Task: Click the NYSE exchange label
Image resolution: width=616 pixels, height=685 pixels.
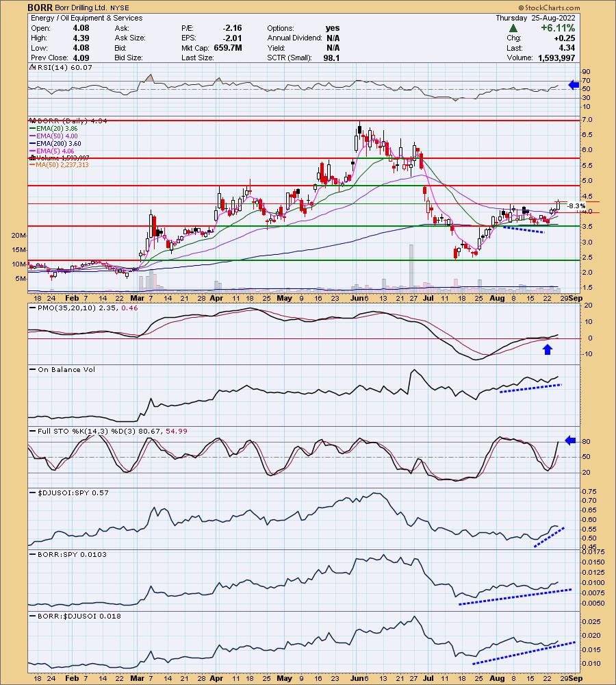Action: pos(120,8)
